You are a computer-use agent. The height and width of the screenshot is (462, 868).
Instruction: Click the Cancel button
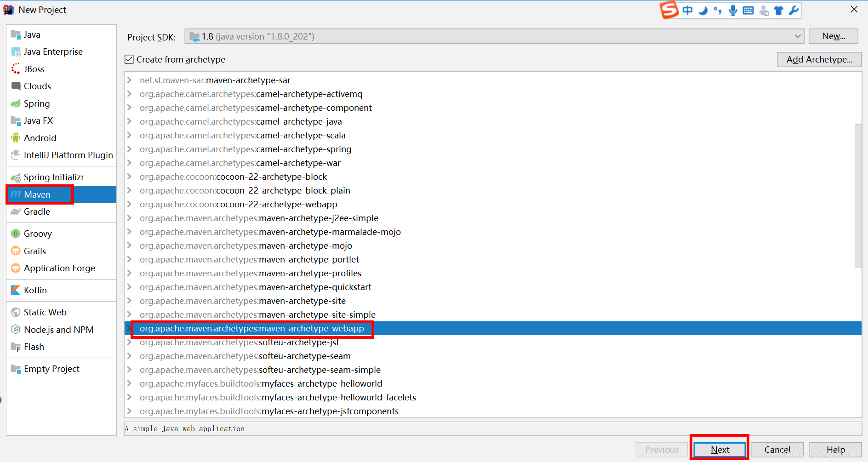777,450
